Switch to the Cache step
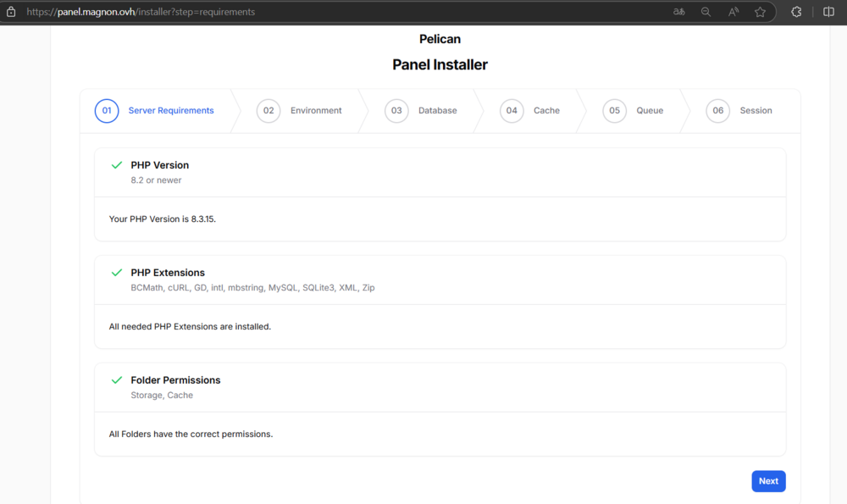 (x=546, y=110)
